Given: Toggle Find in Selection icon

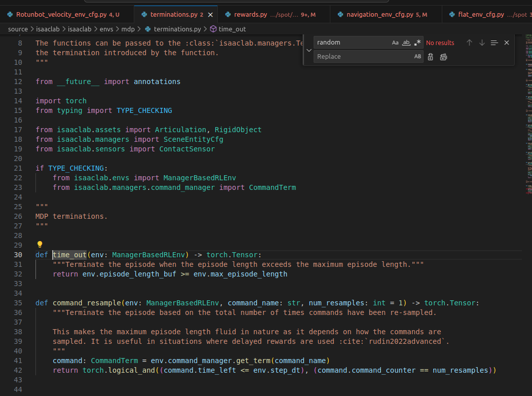Looking at the screenshot, I should (495, 43).
